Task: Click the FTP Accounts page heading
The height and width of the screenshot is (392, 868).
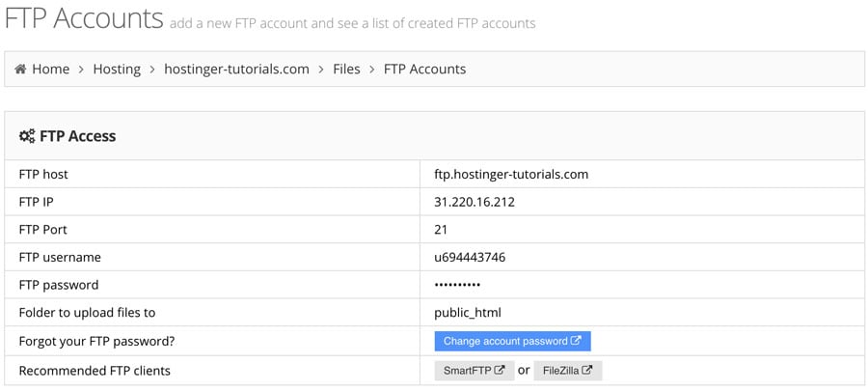Action: point(84,17)
